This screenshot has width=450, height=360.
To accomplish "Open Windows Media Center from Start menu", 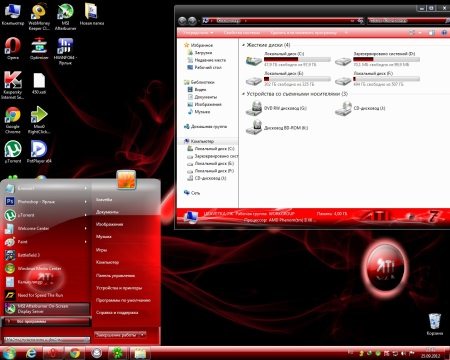I will coord(45,268).
